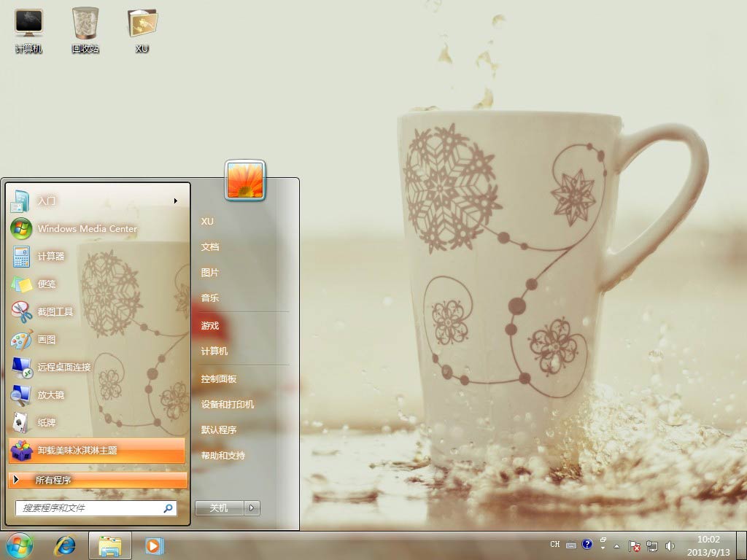
Task: Open shutdown options arrow next to 关机
Action: 251,507
